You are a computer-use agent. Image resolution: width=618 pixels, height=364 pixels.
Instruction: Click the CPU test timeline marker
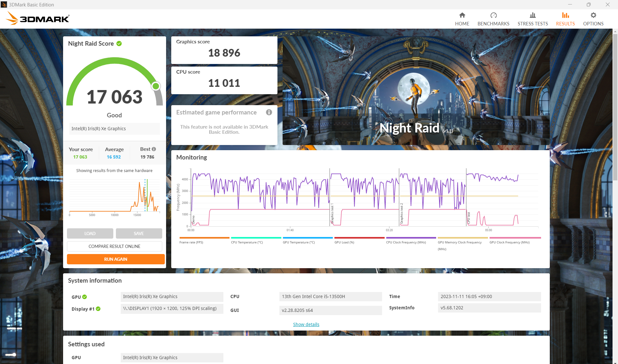[469, 218]
